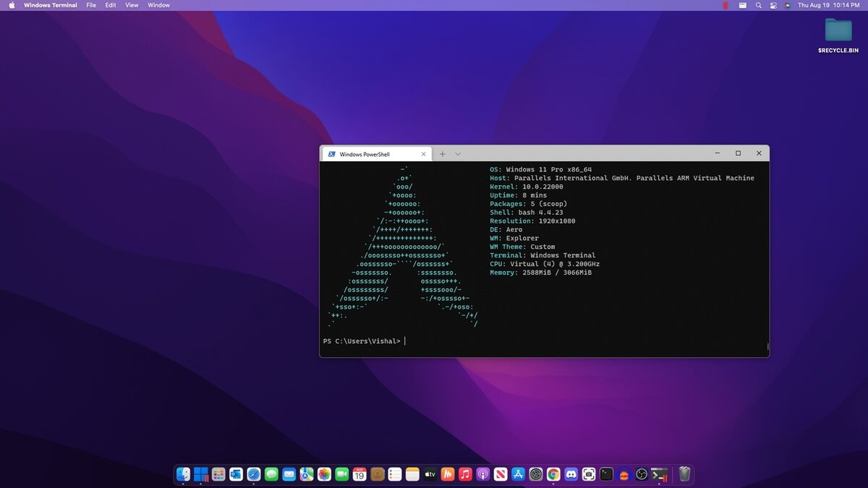868x488 pixels.
Task: Open Photos from the Dock
Action: (324, 474)
